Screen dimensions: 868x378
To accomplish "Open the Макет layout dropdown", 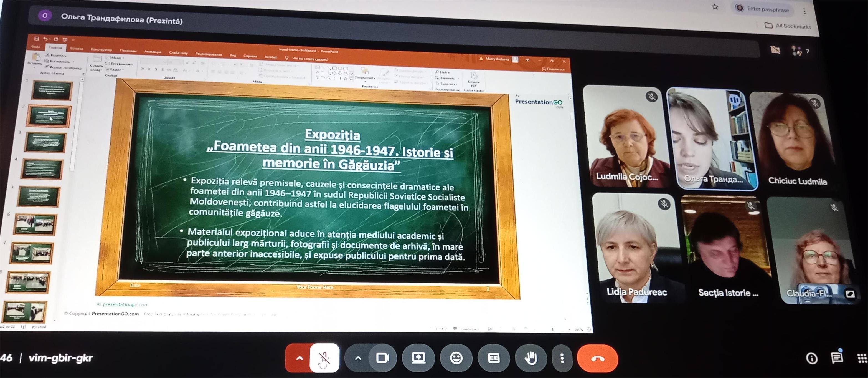I will pos(115,58).
